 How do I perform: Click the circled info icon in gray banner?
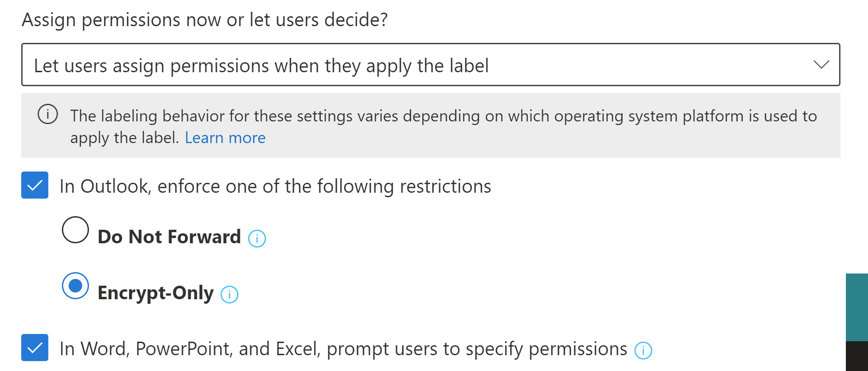(47, 114)
